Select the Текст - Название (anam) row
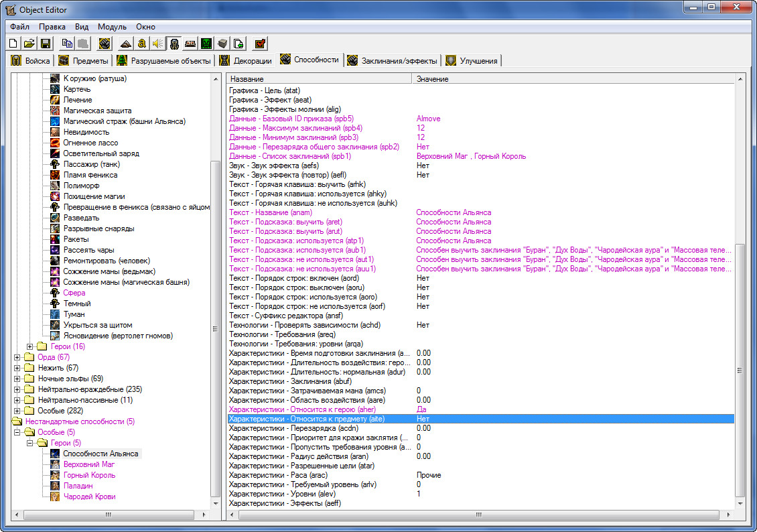This screenshot has width=757, height=532. point(480,212)
